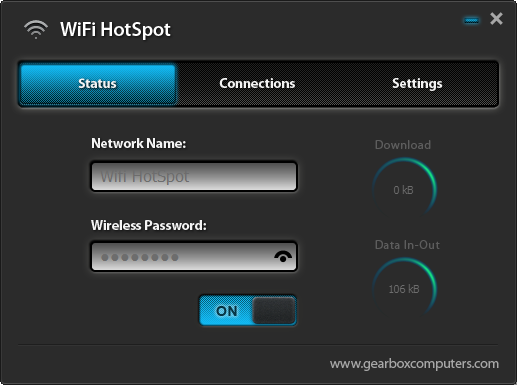Turn off the hotspot ON switch
Image resolution: width=517 pixels, height=385 pixels.
click(248, 310)
